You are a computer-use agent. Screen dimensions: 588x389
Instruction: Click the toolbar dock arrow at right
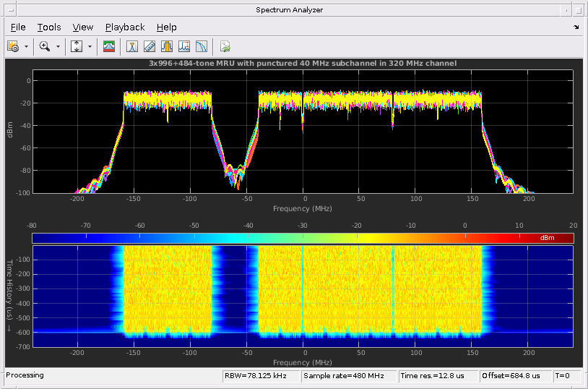[576, 27]
